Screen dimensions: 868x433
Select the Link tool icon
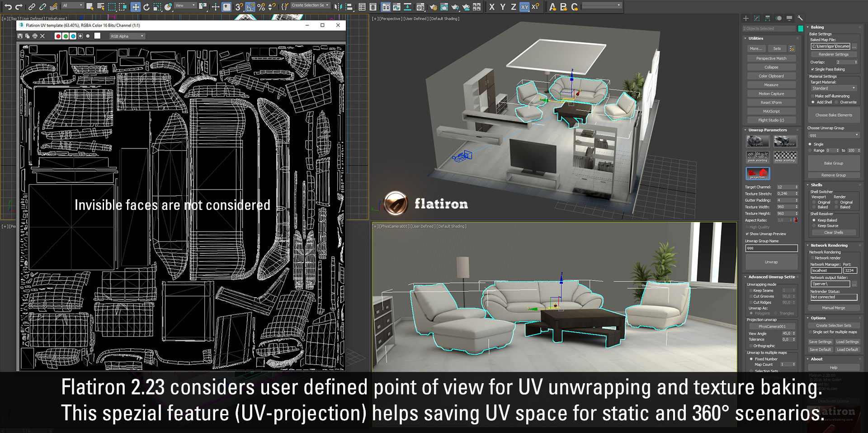coord(32,7)
